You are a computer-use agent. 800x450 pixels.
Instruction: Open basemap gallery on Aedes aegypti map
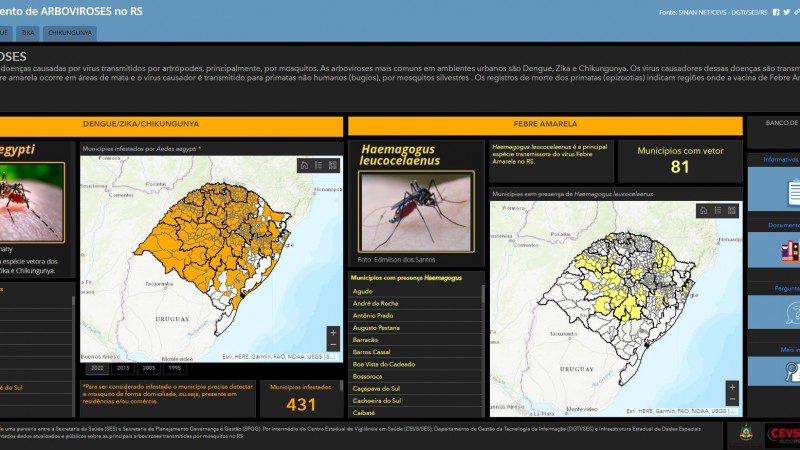click(x=332, y=165)
